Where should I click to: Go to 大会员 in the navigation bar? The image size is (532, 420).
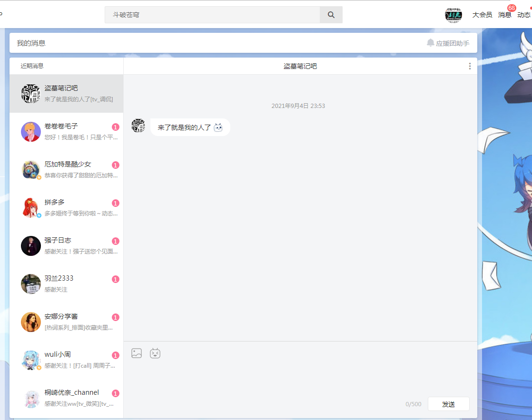pos(482,14)
